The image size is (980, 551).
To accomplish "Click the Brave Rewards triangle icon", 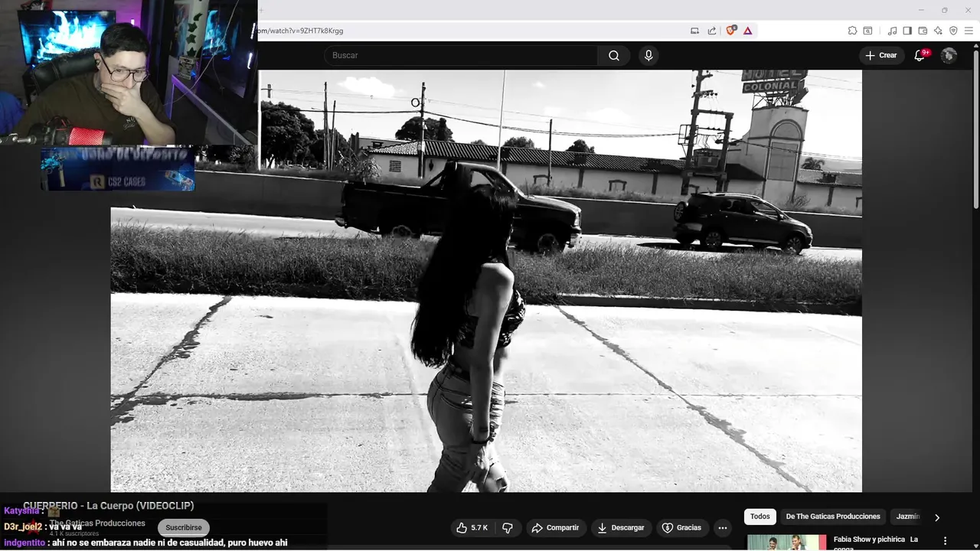I will point(748,31).
